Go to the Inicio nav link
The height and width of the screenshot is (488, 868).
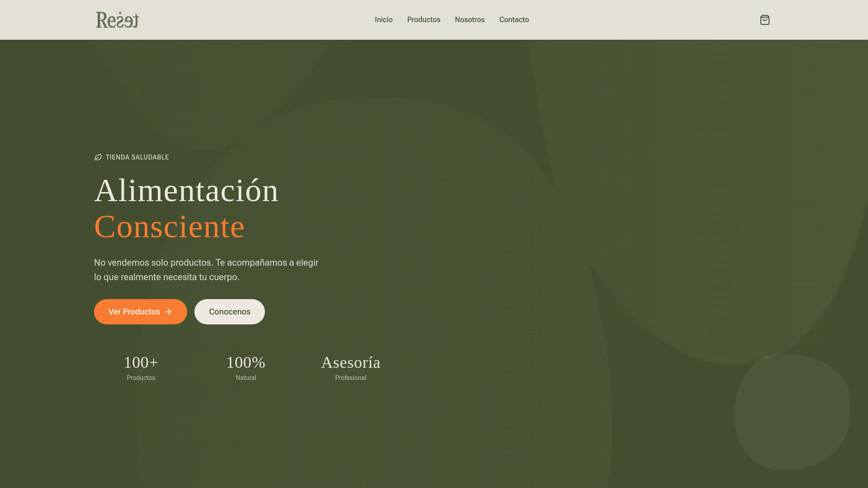coord(383,20)
